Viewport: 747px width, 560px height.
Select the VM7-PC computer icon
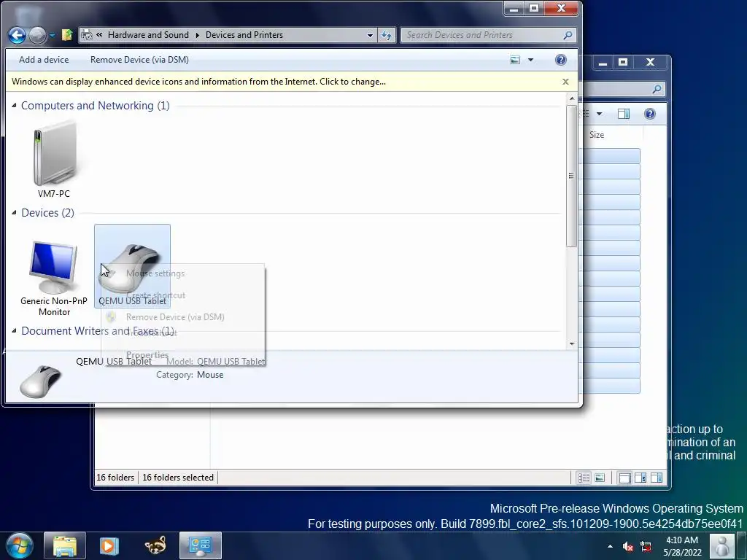tap(54, 159)
